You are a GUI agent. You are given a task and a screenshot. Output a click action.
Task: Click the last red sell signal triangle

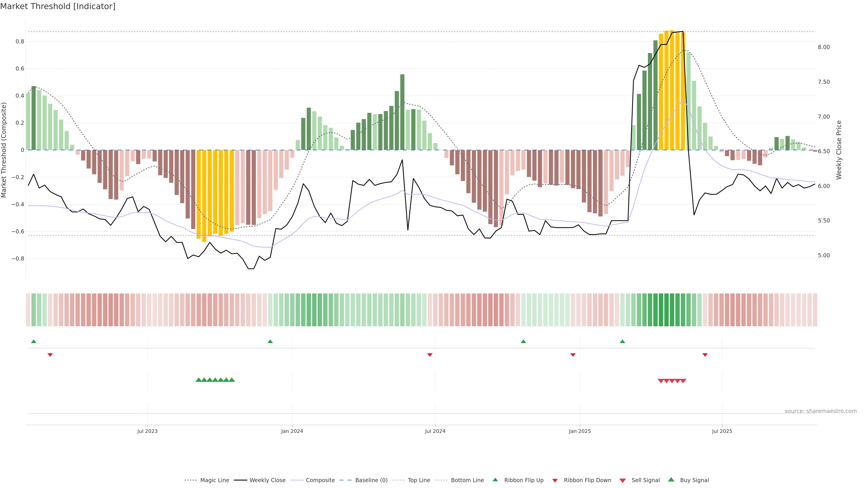[x=683, y=381]
